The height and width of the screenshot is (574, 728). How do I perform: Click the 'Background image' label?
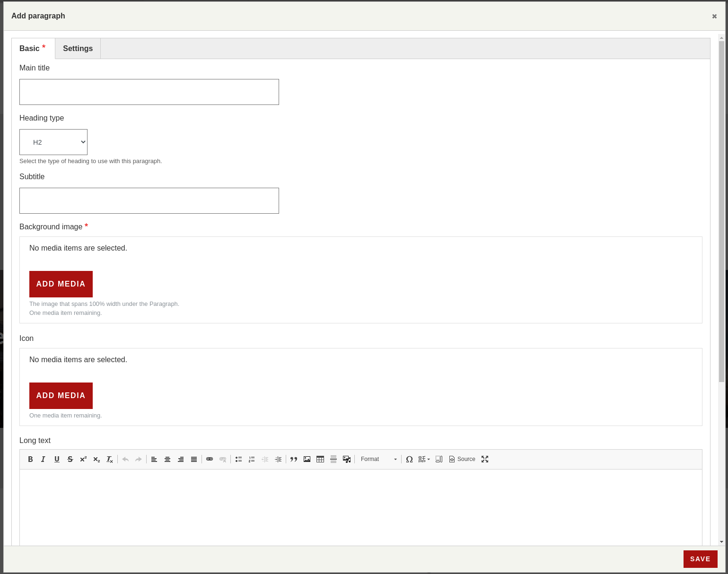click(51, 226)
